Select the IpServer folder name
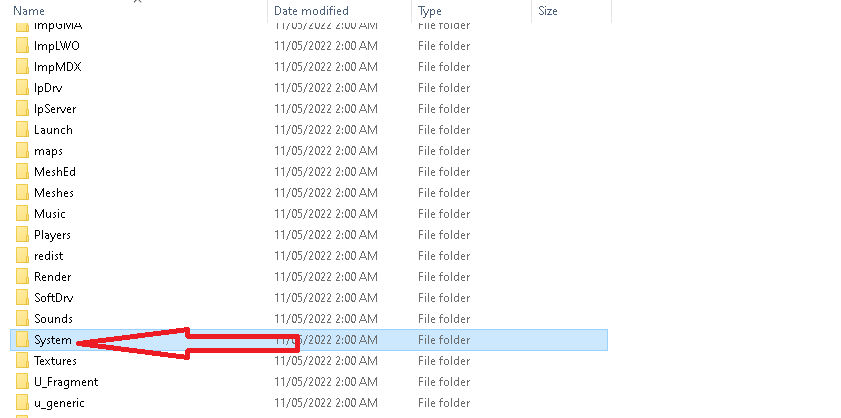The image size is (841, 418). click(55, 109)
